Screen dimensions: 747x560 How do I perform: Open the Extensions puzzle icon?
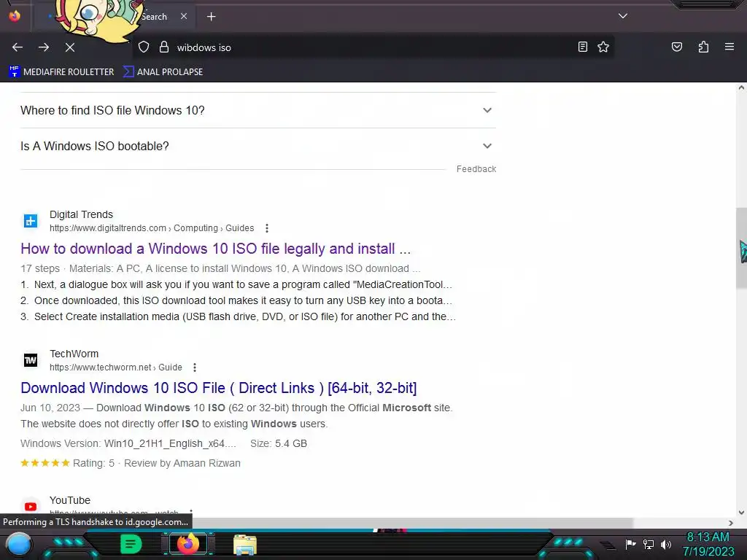(703, 47)
